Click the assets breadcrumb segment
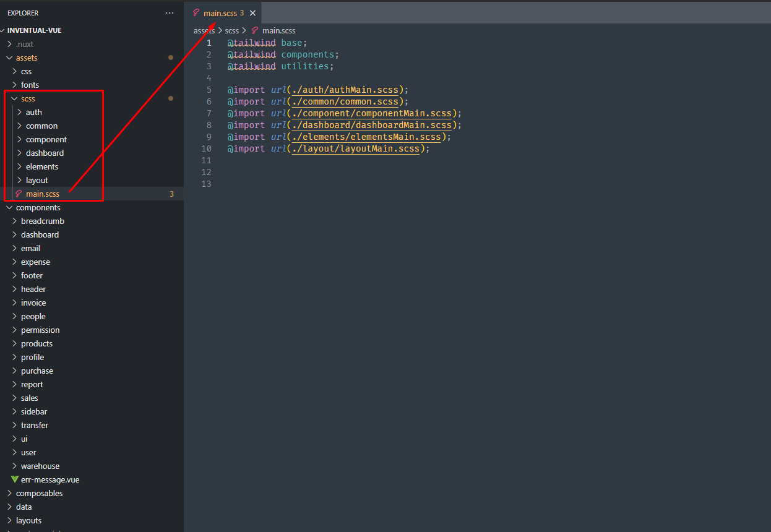This screenshot has height=532, width=771. click(204, 30)
